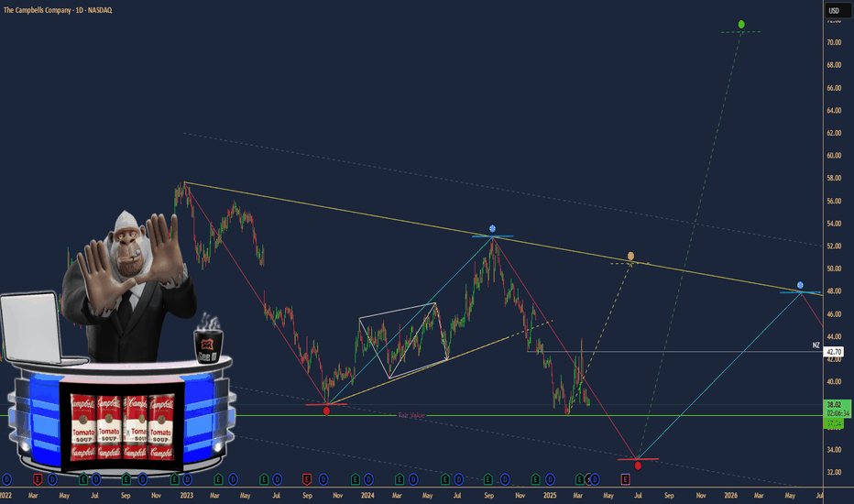Screen dimensions: 854x504
Task: Click the dividend marker above Jul 2022
Action: point(96,479)
